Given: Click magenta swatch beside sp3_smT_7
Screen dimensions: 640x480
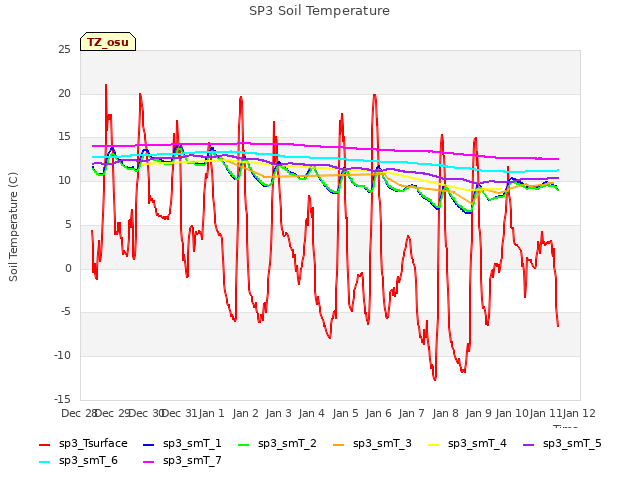Looking at the screenshot, I should click(149, 462).
